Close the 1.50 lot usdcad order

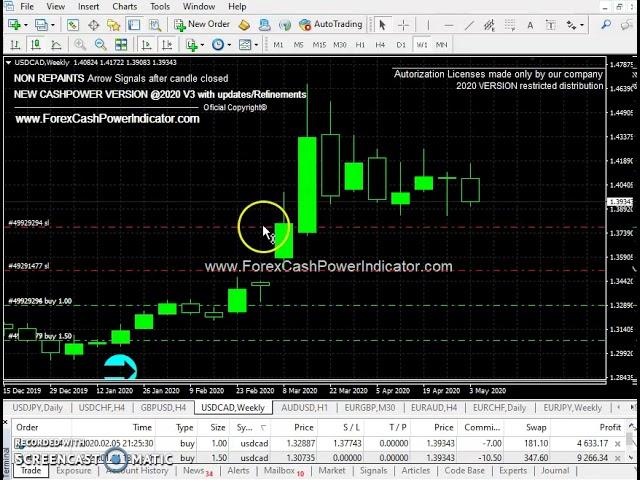point(618,458)
